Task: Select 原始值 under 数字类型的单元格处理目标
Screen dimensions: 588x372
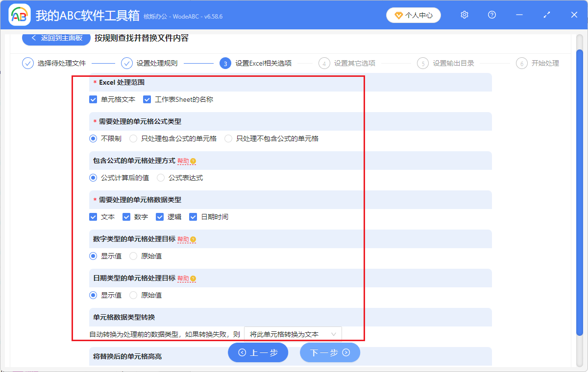Action: coord(133,256)
